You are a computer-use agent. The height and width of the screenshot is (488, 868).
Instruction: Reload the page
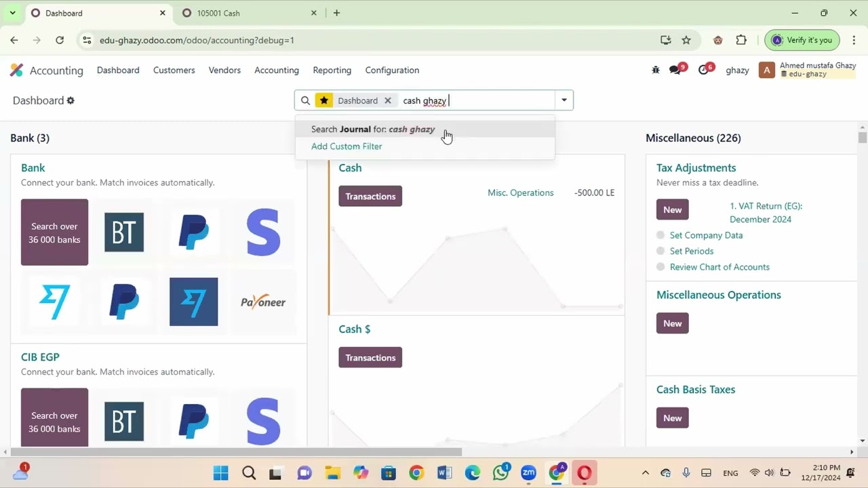click(60, 40)
